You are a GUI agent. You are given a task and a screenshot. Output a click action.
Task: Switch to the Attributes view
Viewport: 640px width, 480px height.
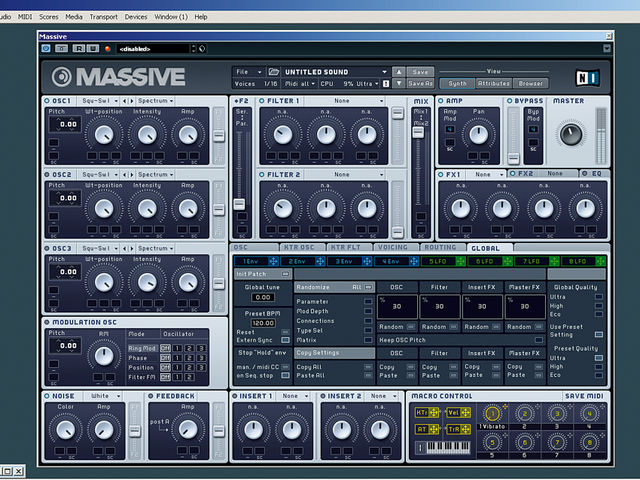[493, 83]
